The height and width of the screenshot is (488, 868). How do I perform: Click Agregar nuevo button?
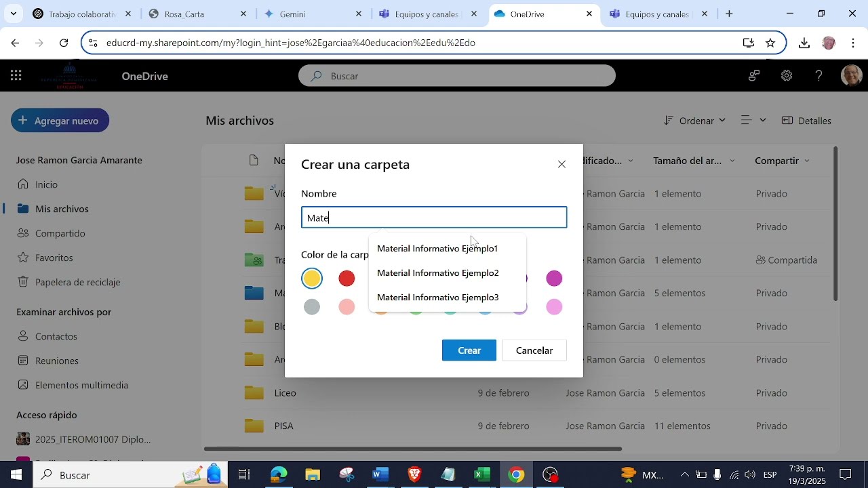tap(60, 121)
